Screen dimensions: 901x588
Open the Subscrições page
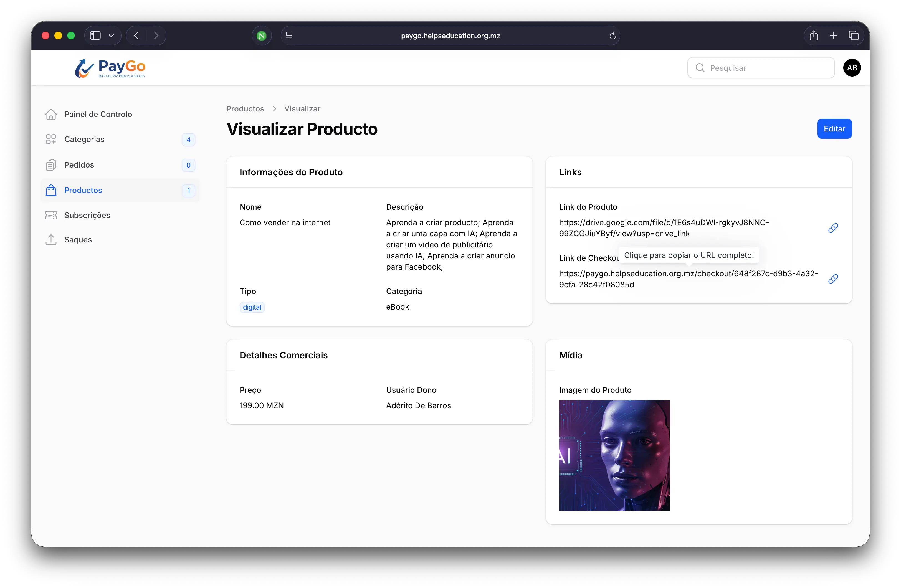87,215
